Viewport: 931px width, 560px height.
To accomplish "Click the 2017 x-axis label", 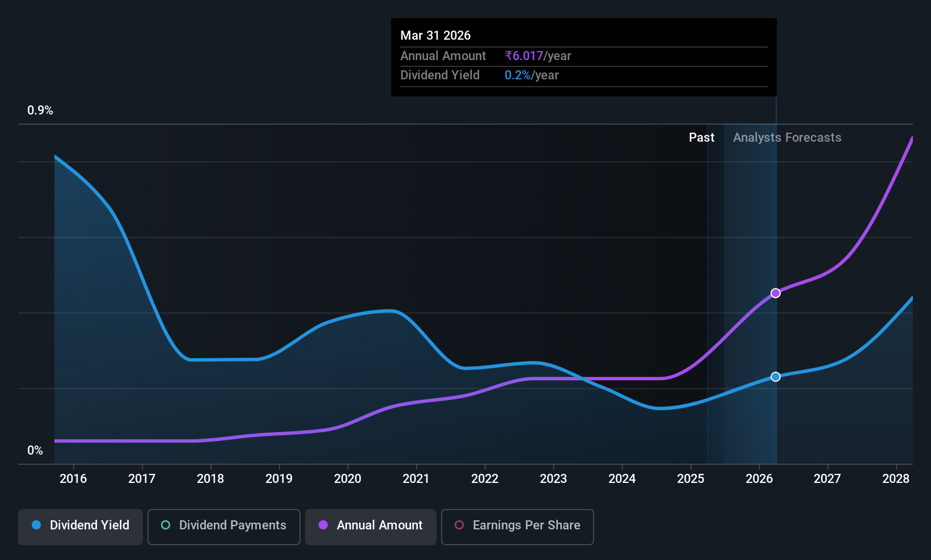I will pyautogui.click(x=142, y=479).
